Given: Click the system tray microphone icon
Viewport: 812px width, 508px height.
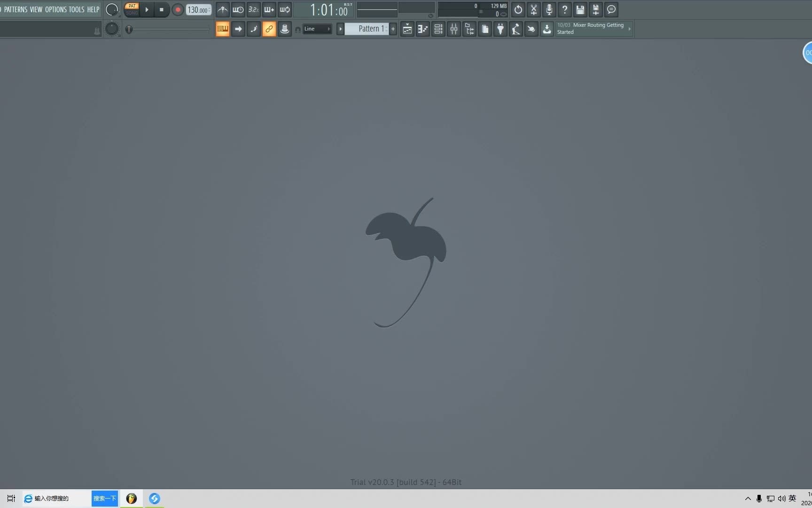Looking at the screenshot, I should pyautogui.click(x=759, y=499).
